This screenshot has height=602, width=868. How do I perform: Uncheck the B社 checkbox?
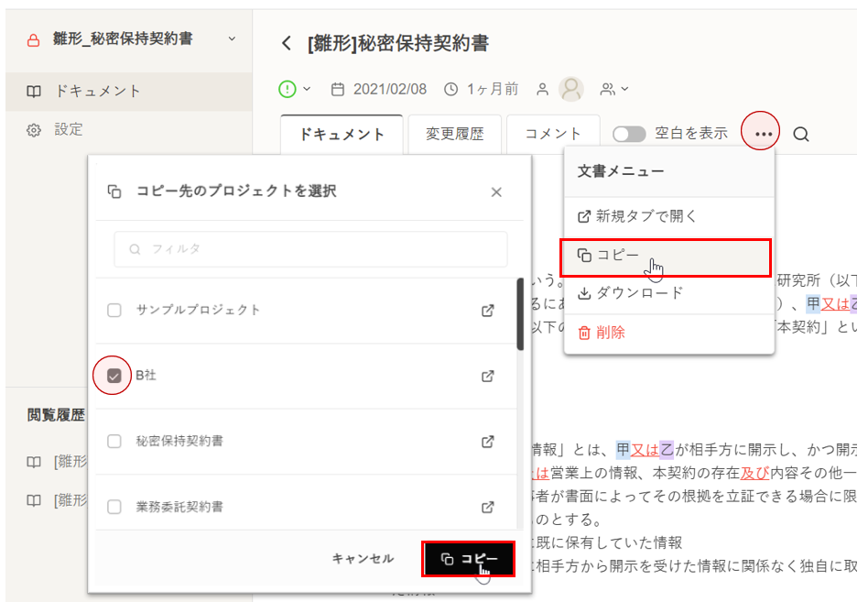[x=114, y=376]
